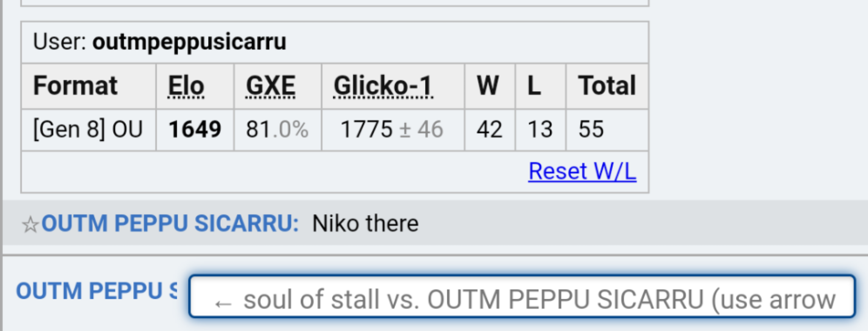
Task: Click the Glicko-1 column header
Action: click(383, 86)
